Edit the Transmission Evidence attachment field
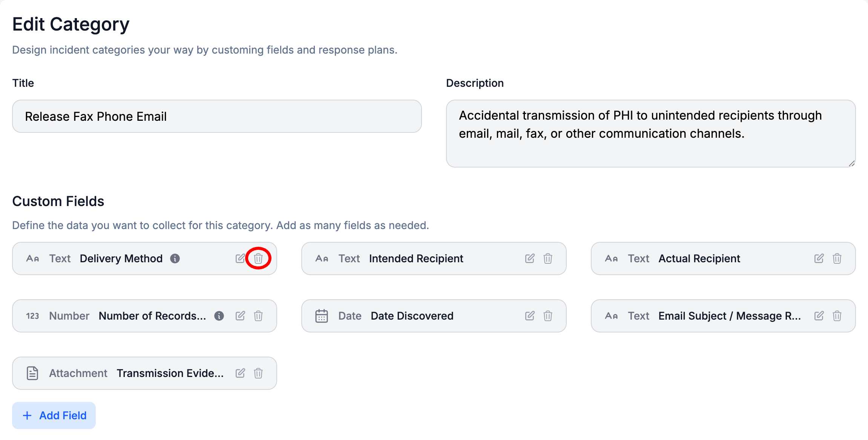This screenshot has width=868, height=440. point(240,373)
